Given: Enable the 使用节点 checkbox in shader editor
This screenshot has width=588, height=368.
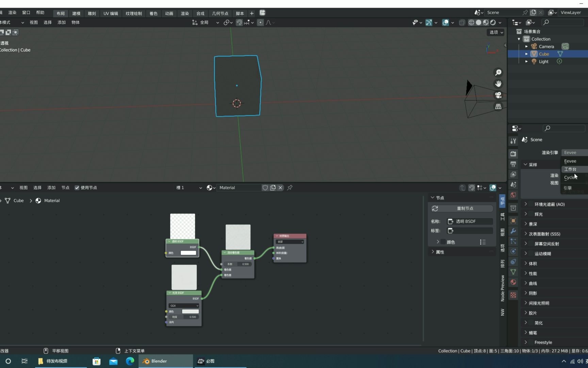Looking at the screenshot, I should (x=77, y=187).
